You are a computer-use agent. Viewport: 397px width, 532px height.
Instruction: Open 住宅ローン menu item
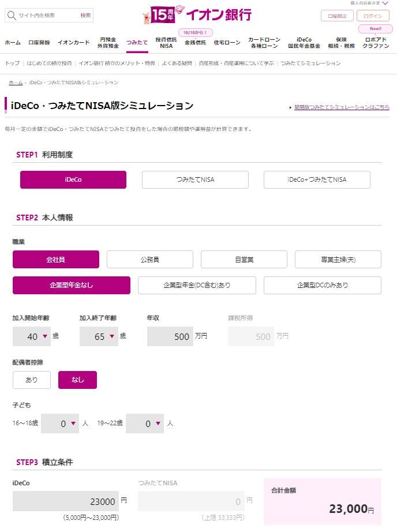coord(227,43)
